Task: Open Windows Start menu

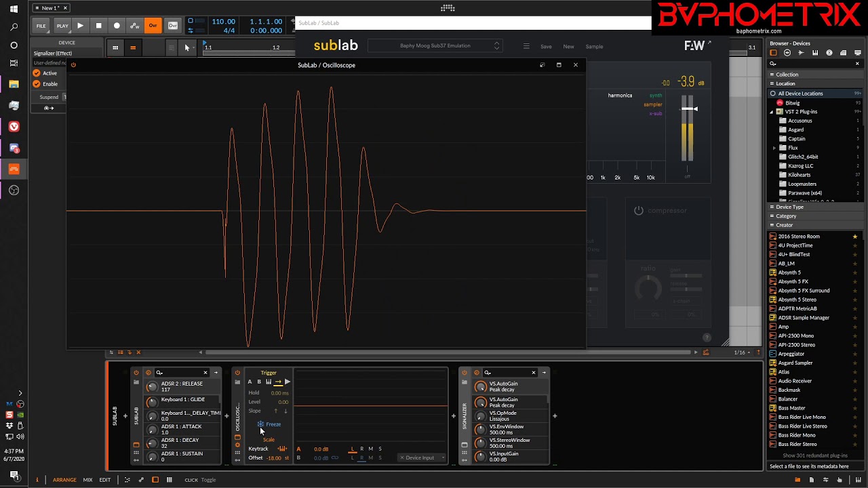Action: pos(14,9)
